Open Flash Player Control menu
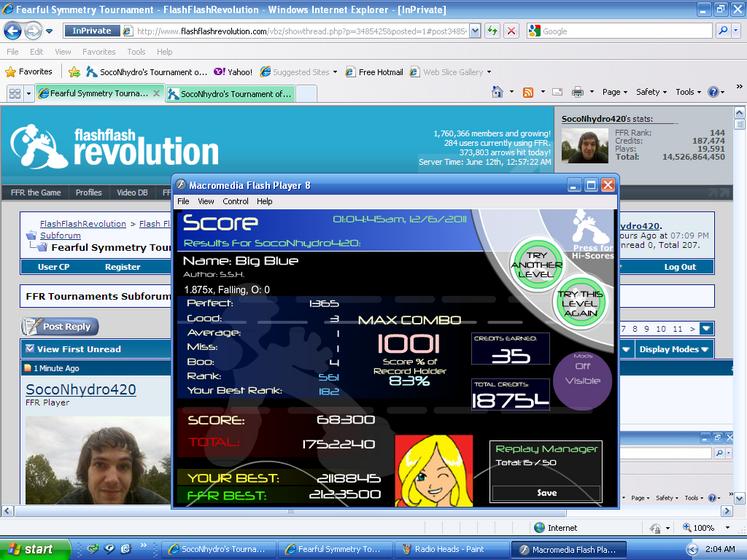 point(235,202)
